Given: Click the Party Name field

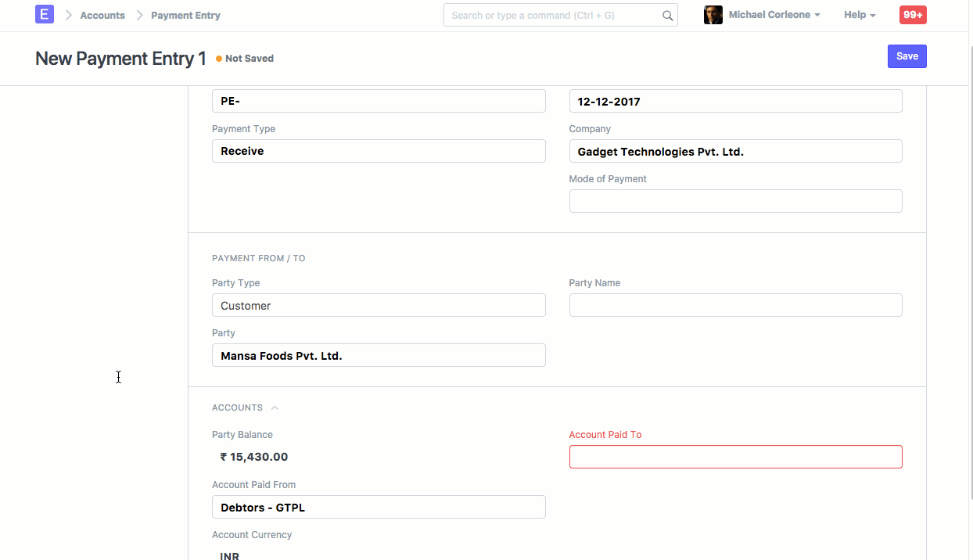Looking at the screenshot, I should click(734, 304).
